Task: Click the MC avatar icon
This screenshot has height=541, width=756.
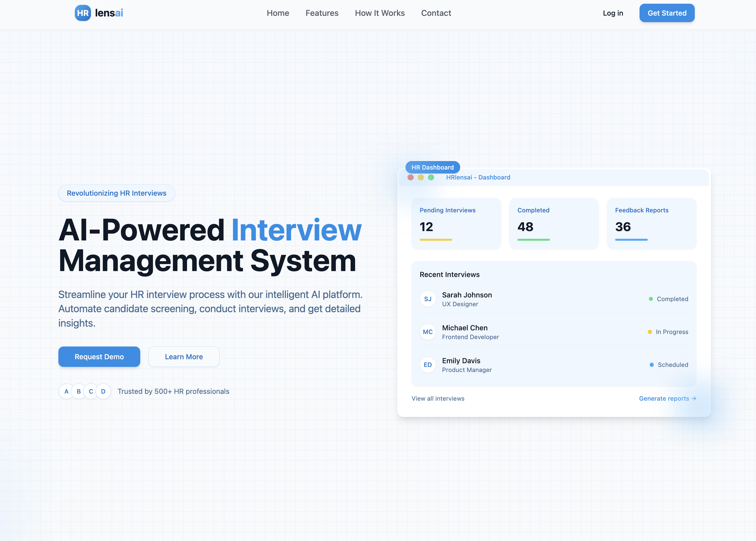Action: [x=427, y=332]
